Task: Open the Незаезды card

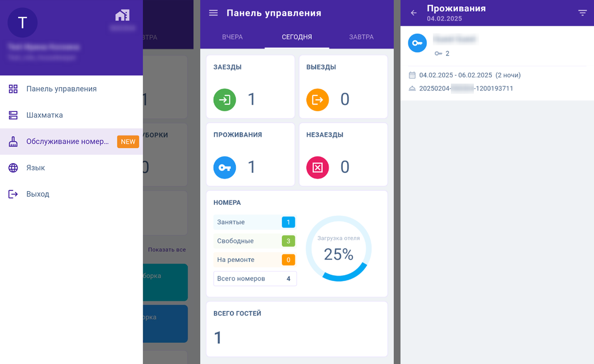Action: tap(343, 155)
